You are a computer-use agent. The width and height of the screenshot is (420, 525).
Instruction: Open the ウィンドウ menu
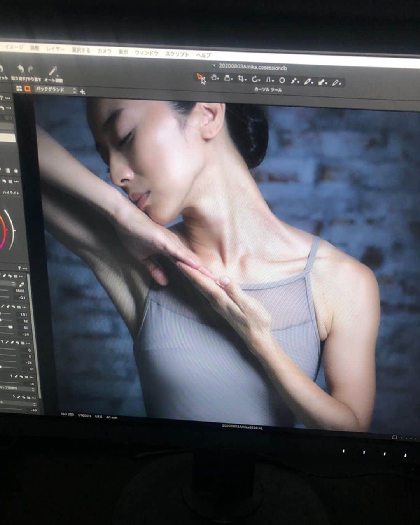pos(147,52)
